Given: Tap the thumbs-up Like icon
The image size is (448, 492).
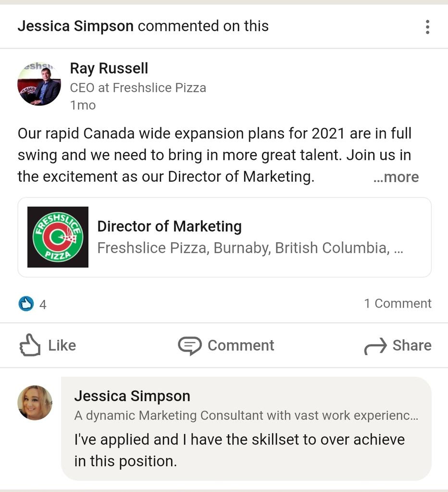Looking at the screenshot, I should 30,345.
